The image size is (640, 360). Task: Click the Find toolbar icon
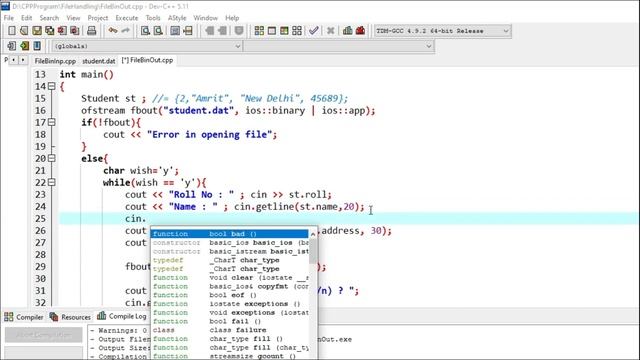click(x=145, y=31)
